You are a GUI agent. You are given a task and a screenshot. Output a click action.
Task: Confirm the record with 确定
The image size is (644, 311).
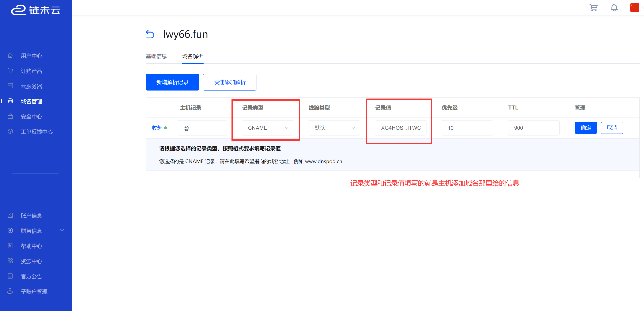[x=585, y=128]
